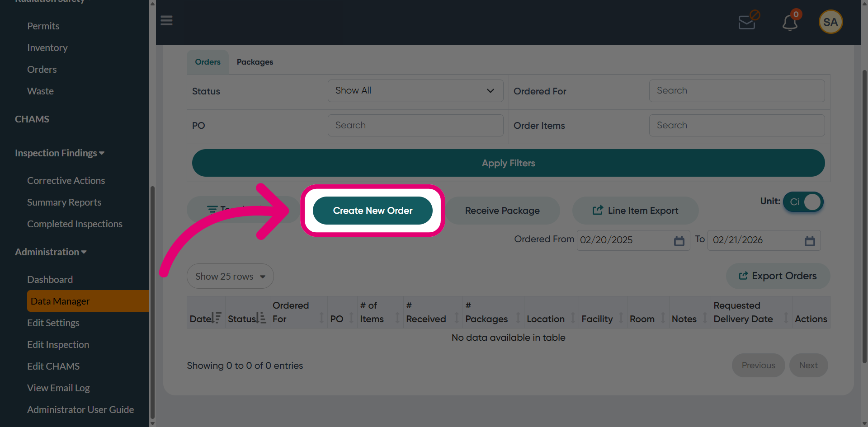Sort table by Status column

247,312
